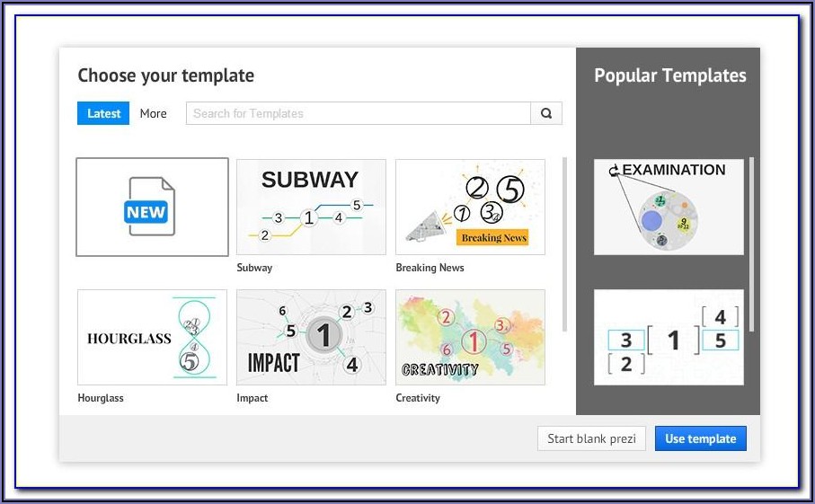Click the Breaking News name label

point(430,268)
